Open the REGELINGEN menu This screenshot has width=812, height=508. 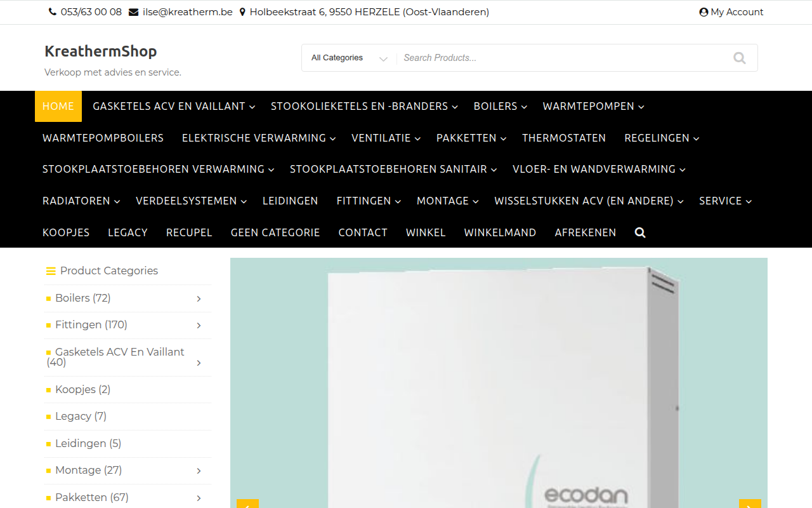pyautogui.click(x=662, y=138)
